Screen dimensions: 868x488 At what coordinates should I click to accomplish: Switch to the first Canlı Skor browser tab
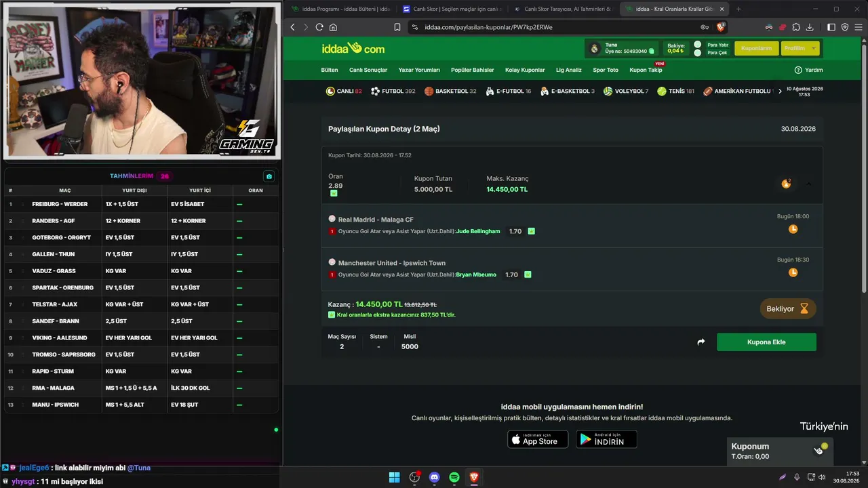(452, 9)
